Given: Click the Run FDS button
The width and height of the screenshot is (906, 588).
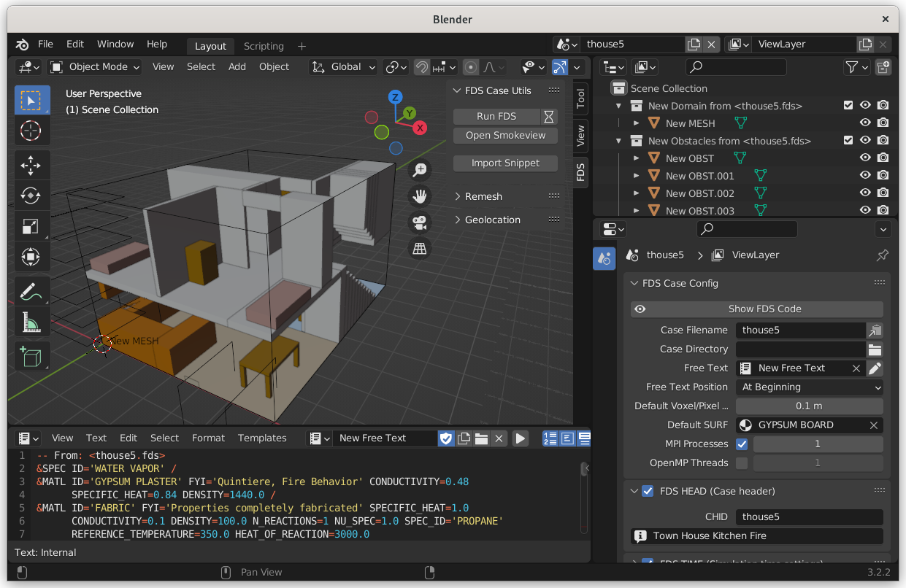Looking at the screenshot, I should (496, 116).
